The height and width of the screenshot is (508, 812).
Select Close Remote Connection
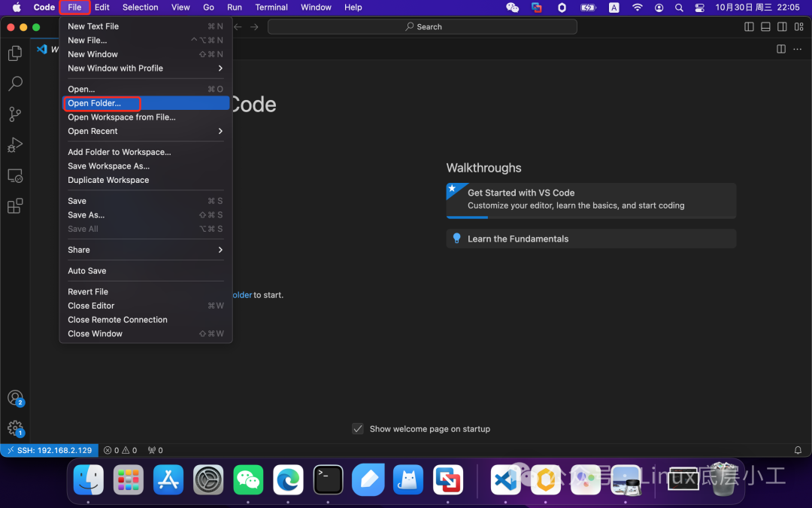pyautogui.click(x=146, y=320)
